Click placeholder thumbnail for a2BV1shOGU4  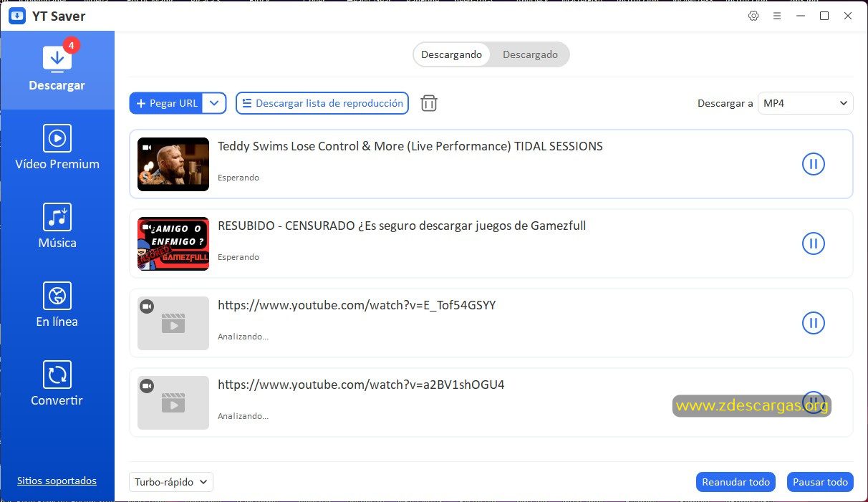click(173, 402)
